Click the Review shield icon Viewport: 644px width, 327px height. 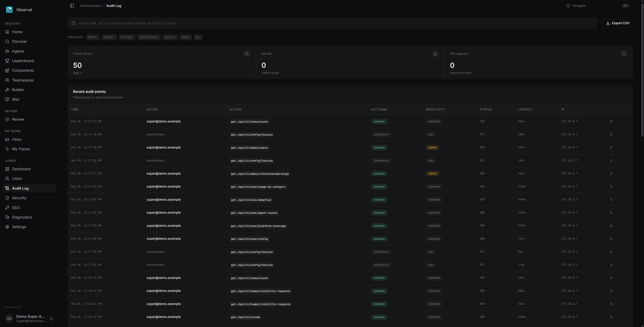click(7, 120)
